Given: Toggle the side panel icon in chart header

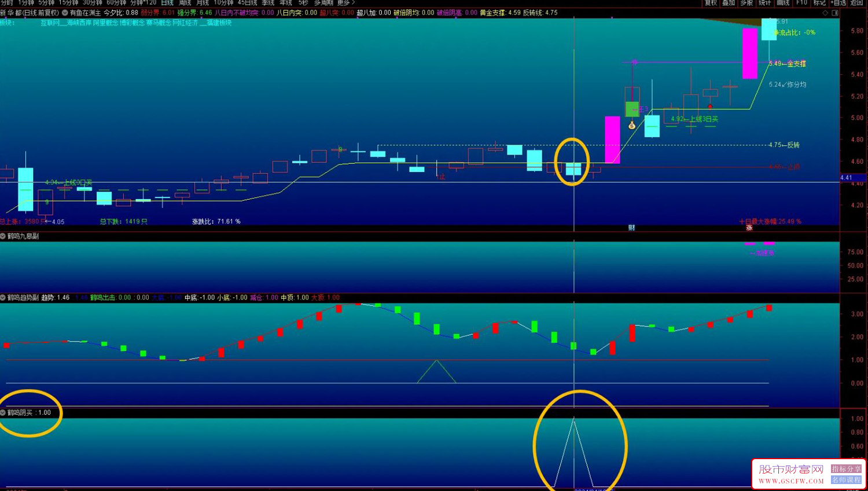Looking at the screenshot, I should [x=835, y=13].
